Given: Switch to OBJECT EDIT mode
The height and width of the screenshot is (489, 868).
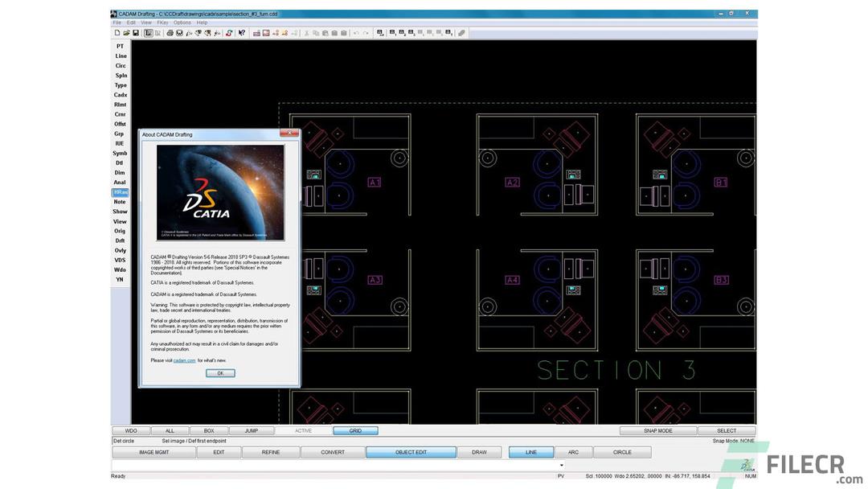Looking at the screenshot, I should point(411,451).
